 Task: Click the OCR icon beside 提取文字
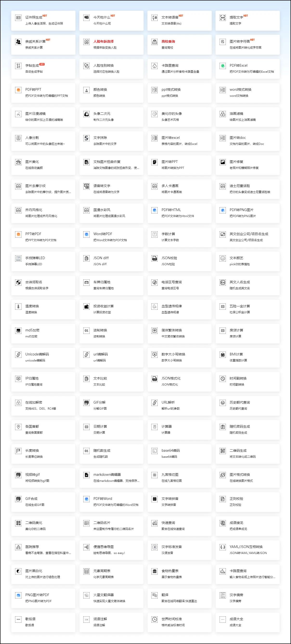(x=222, y=18)
